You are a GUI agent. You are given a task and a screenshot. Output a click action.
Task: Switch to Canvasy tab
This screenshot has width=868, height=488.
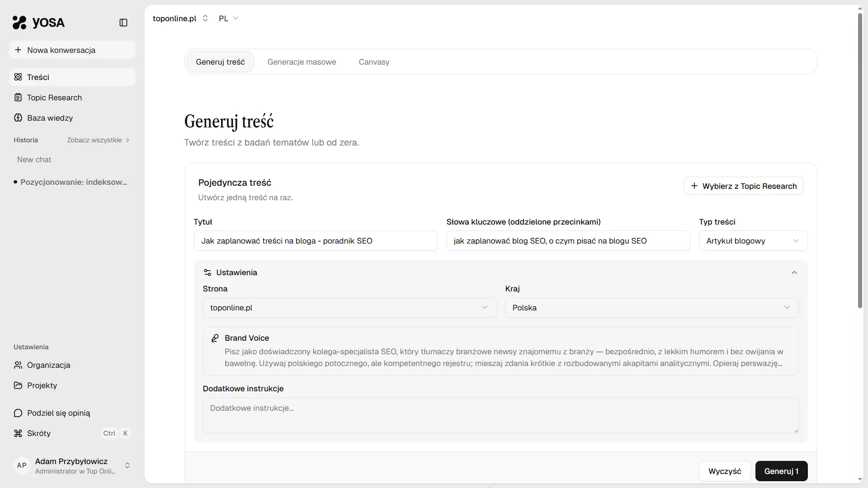click(374, 62)
